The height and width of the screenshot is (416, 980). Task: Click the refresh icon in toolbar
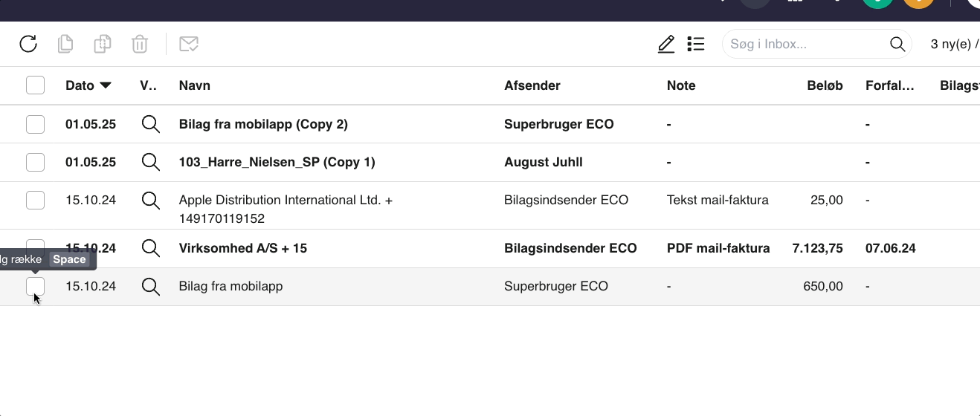coord(28,44)
